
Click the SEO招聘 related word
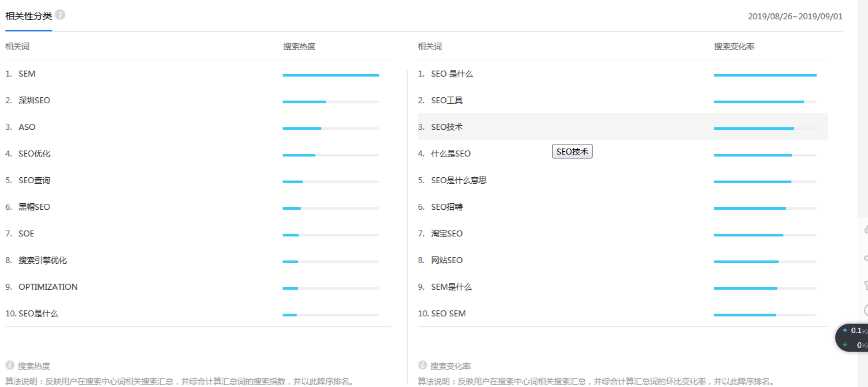pos(447,207)
